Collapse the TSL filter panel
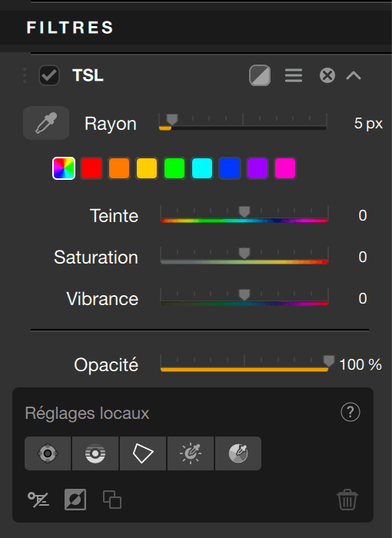Viewport: 392px width, 538px height. [354, 75]
